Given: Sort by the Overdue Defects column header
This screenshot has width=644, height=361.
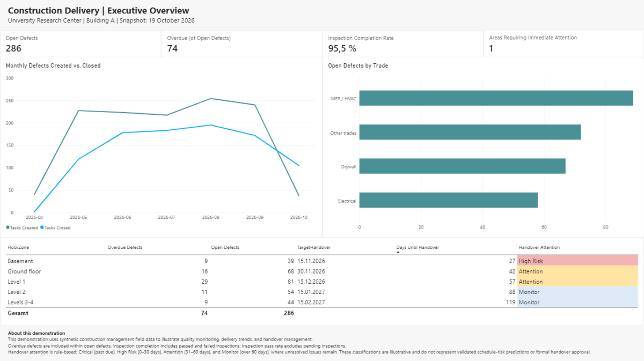Looking at the screenshot, I should point(125,247).
